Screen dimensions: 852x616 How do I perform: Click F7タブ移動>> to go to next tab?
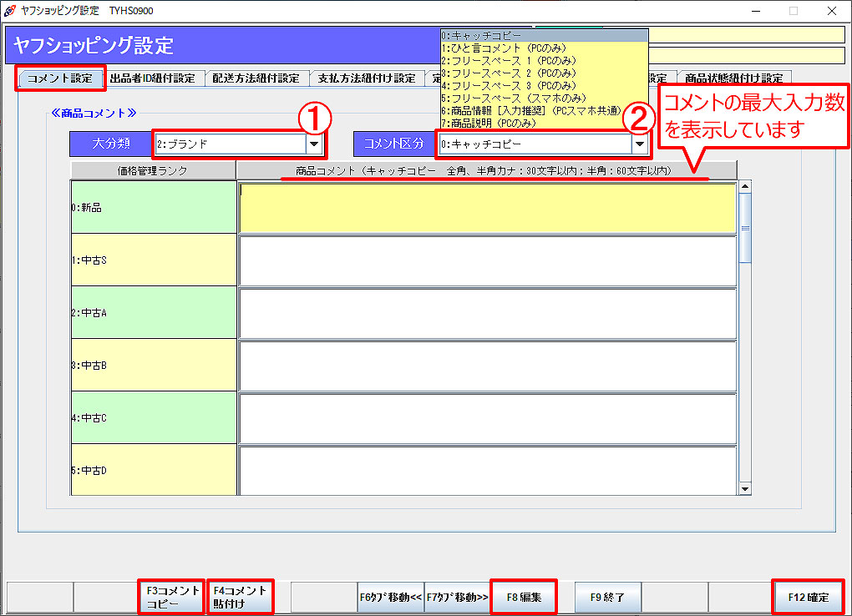(x=457, y=598)
